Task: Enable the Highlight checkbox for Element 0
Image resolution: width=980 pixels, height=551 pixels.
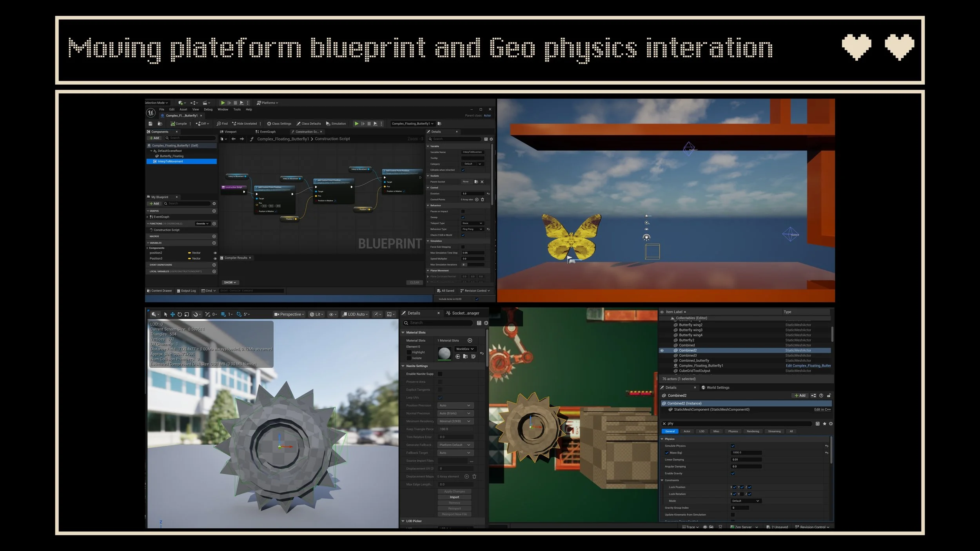Action: coord(409,352)
